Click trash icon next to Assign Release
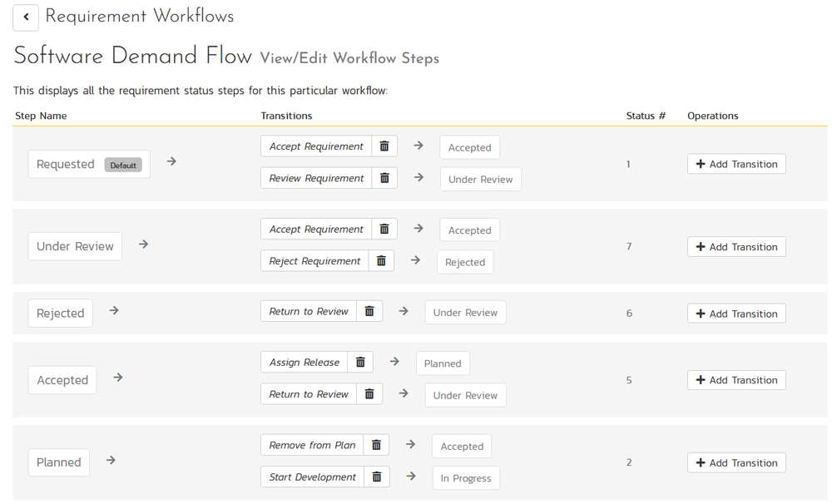The image size is (832, 504). pos(360,363)
